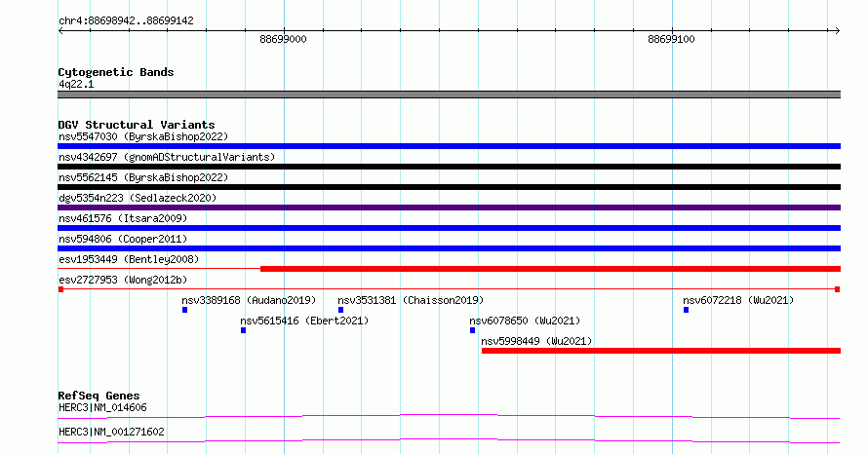Click the nsv5547030 (ByrskaBishop2022) label
The image size is (868, 454).
(143, 136)
